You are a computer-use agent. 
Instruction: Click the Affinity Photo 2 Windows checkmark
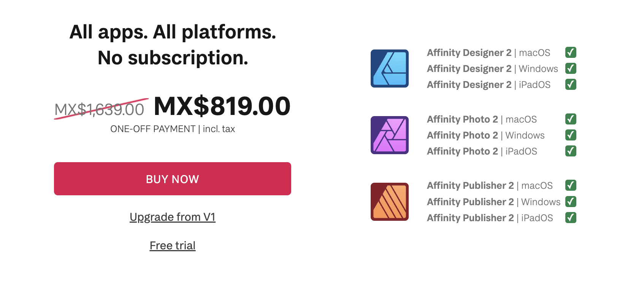click(x=571, y=135)
